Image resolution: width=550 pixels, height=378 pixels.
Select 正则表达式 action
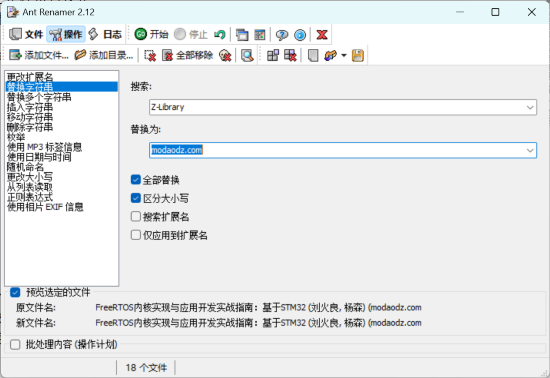tap(61, 197)
